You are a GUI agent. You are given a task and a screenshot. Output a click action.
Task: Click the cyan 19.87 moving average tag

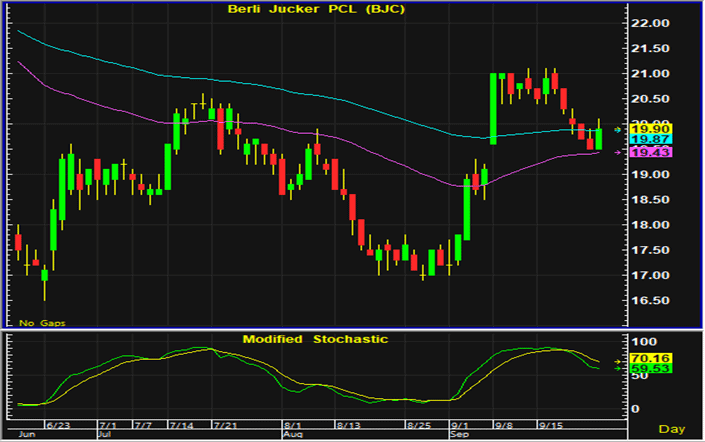[654, 141]
